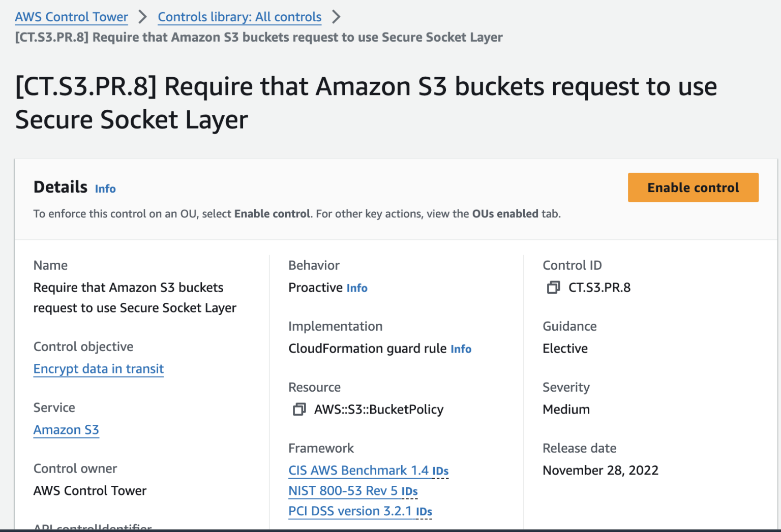
Task: Open Info link beside Proactive behavior
Action: coord(357,288)
